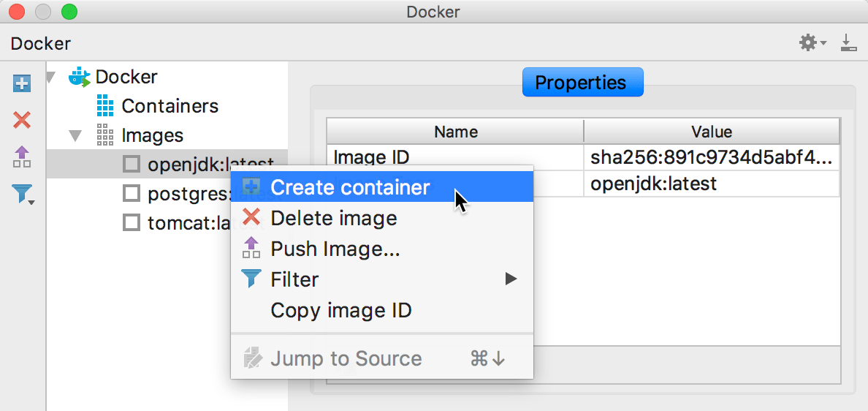
Task: Toggle the postgres image checkbox
Action: coord(132,194)
